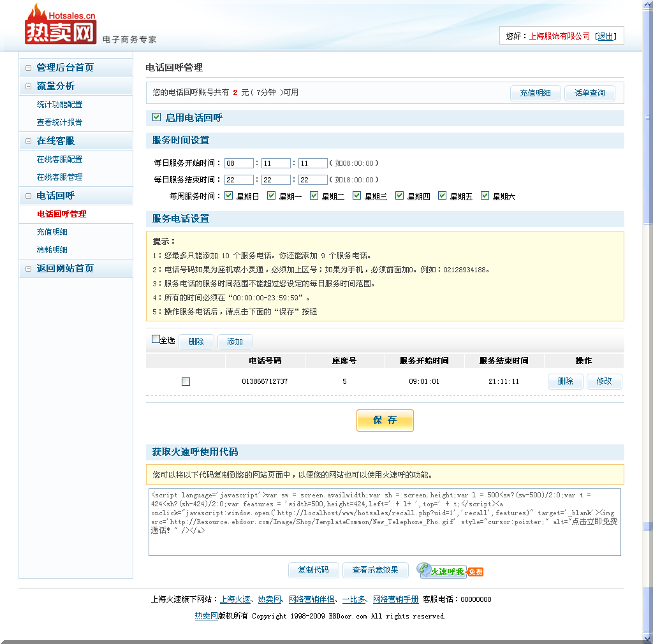The height and width of the screenshot is (644, 653).
Task: Collapse the 电话回呼 sidebar section
Action: point(28,196)
